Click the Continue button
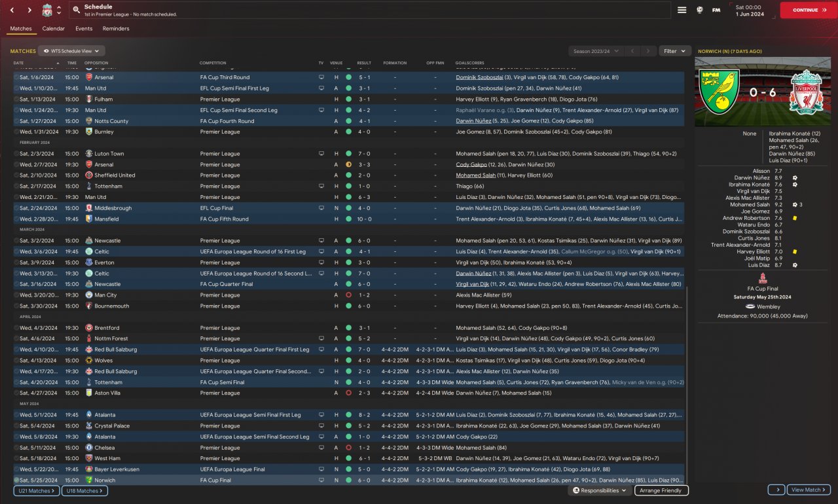Screen dimensions: 838x504 tap(809, 10)
